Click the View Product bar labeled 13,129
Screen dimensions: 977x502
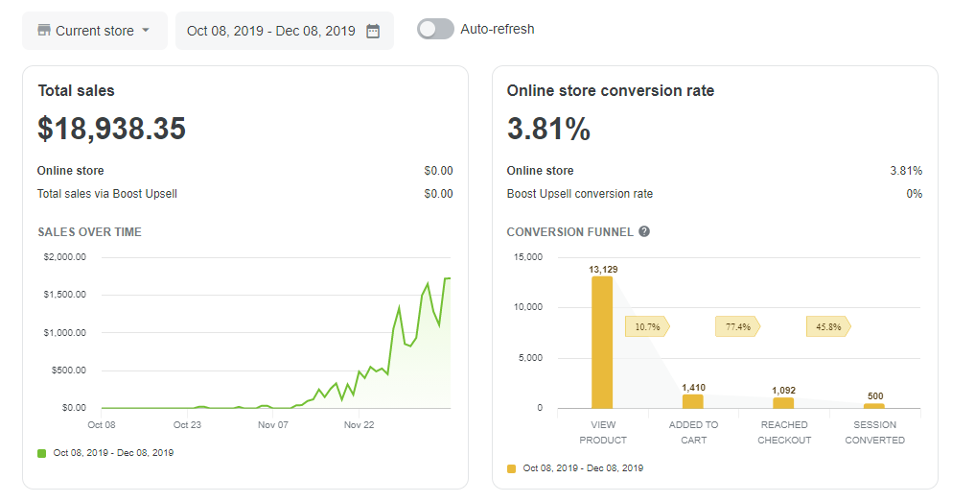click(x=602, y=342)
